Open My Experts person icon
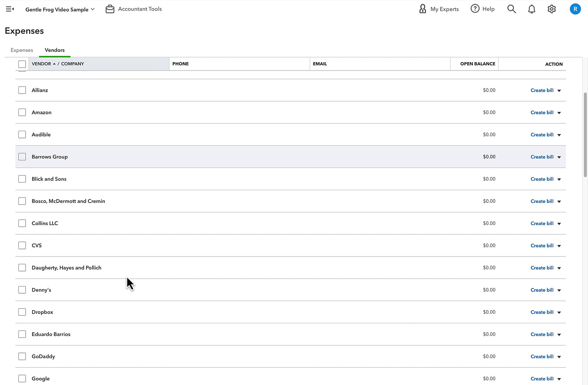This screenshot has width=588, height=385. (423, 9)
